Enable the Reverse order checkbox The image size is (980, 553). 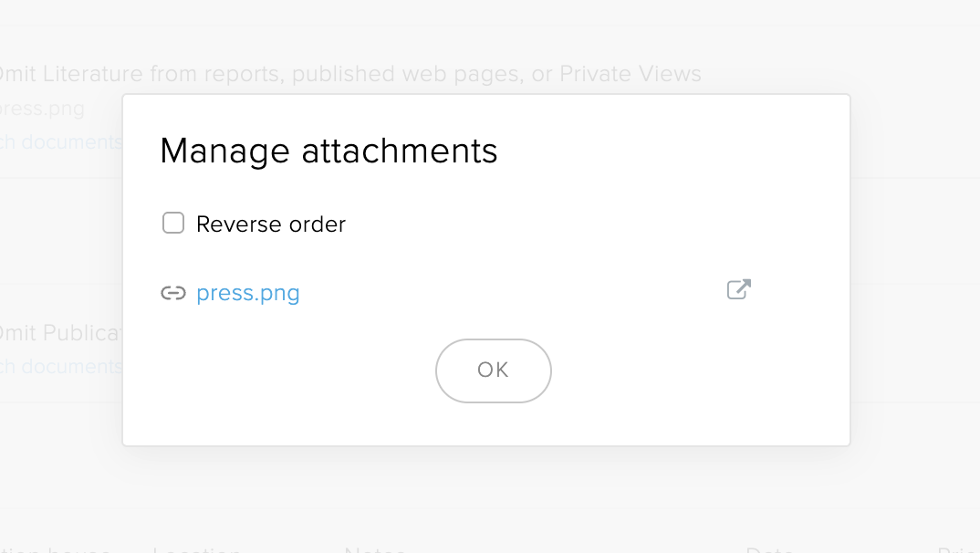[x=173, y=224]
